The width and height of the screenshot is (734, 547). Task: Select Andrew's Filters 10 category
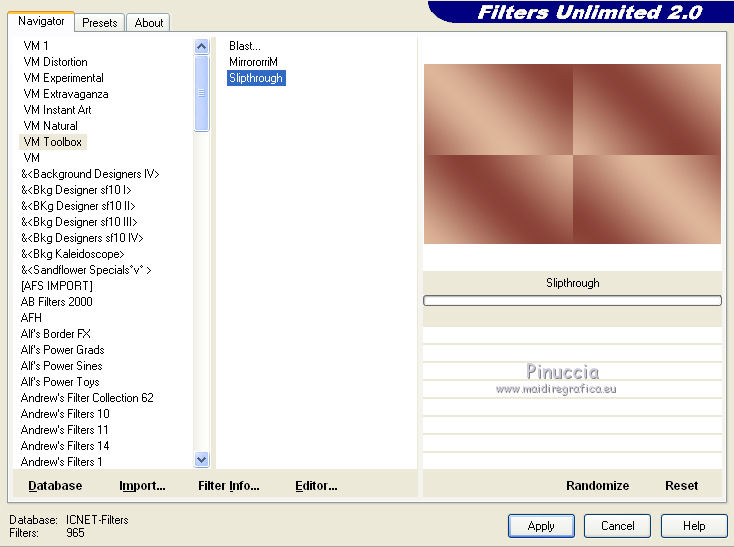click(65, 413)
